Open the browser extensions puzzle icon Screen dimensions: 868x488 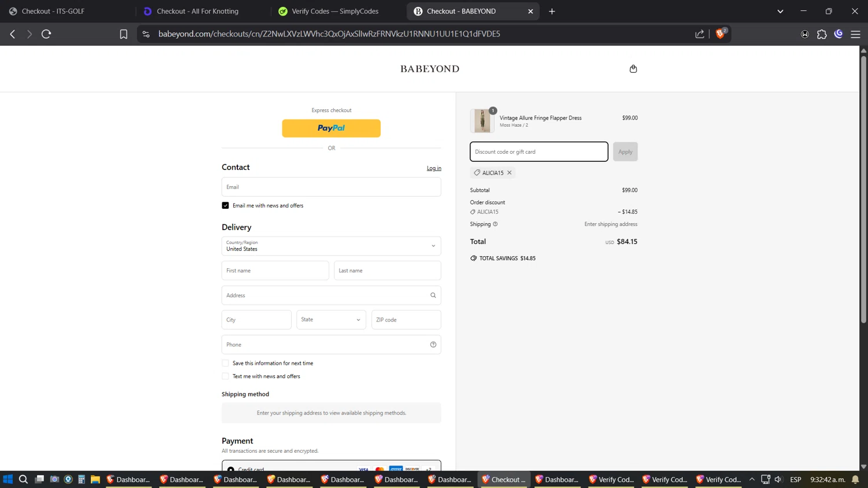[x=822, y=34]
